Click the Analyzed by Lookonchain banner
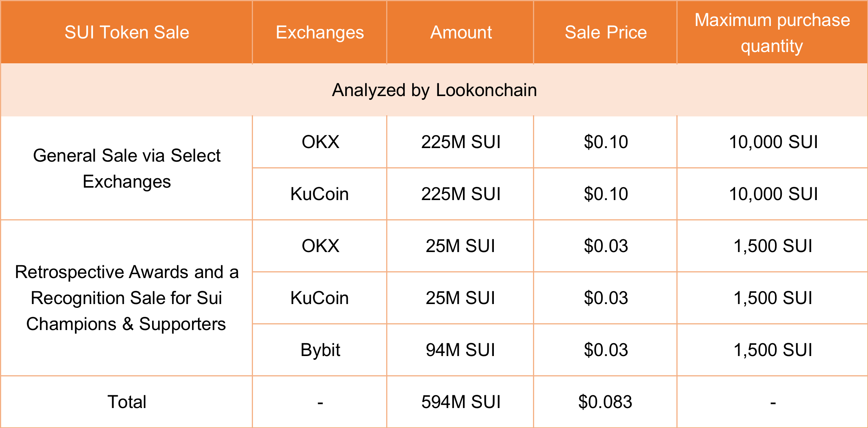 (434, 90)
